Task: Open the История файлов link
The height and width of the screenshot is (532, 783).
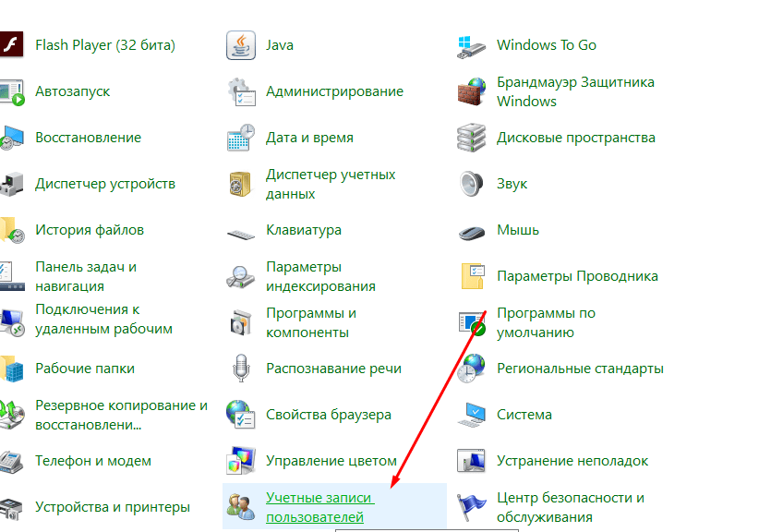Action: coord(90,230)
